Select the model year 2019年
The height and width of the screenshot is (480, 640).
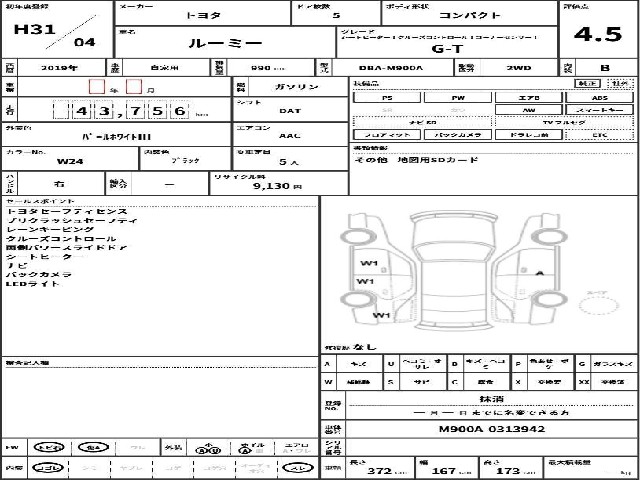59,68
